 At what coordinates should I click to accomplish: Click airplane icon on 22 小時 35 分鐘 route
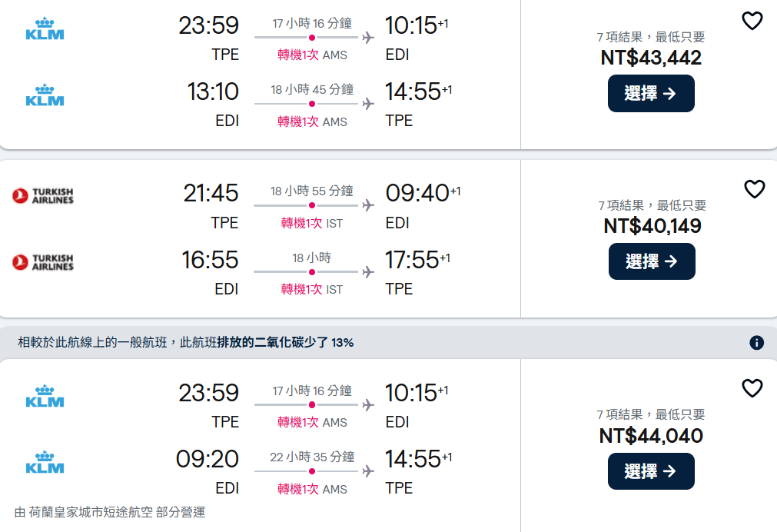[x=368, y=471]
